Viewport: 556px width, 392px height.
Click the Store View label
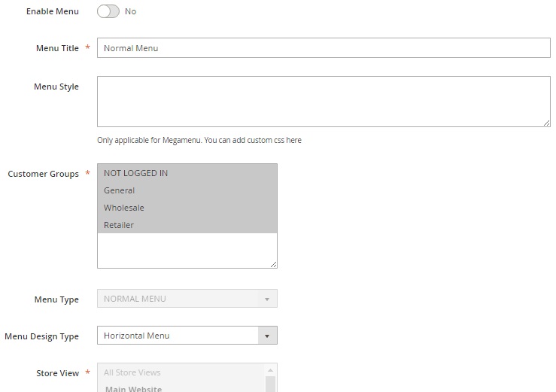click(x=57, y=373)
